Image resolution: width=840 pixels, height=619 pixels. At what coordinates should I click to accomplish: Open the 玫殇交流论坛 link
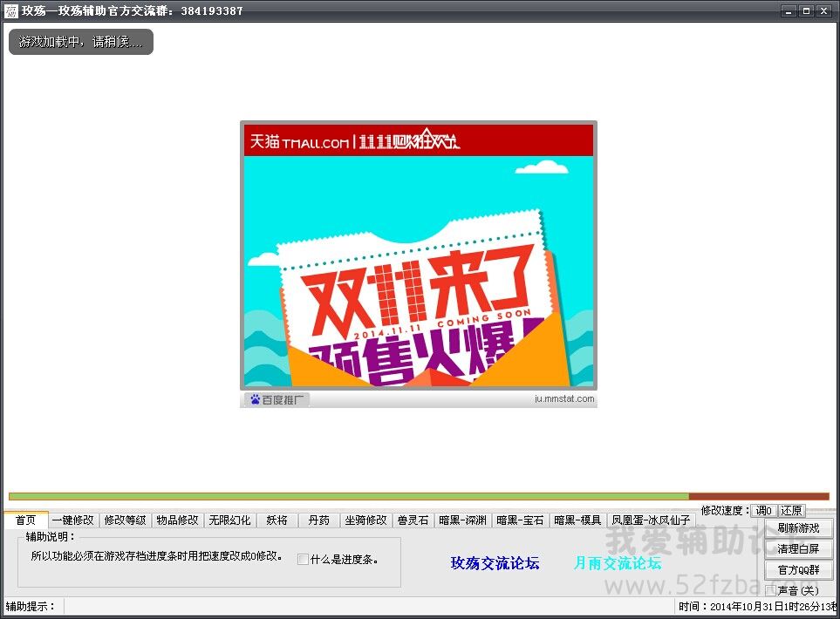point(495,563)
